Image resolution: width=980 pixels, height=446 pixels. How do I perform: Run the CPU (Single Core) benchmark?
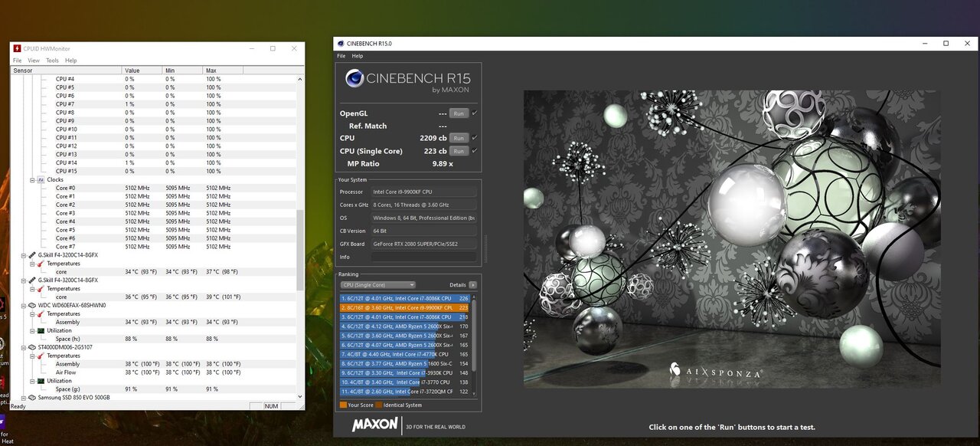tap(459, 151)
